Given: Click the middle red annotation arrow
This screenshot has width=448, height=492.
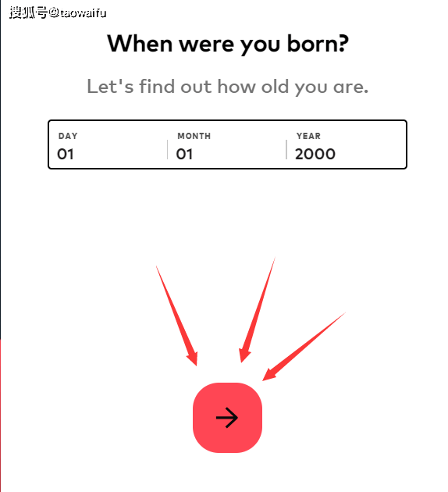Looking at the screenshot, I should [x=257, y=311].
